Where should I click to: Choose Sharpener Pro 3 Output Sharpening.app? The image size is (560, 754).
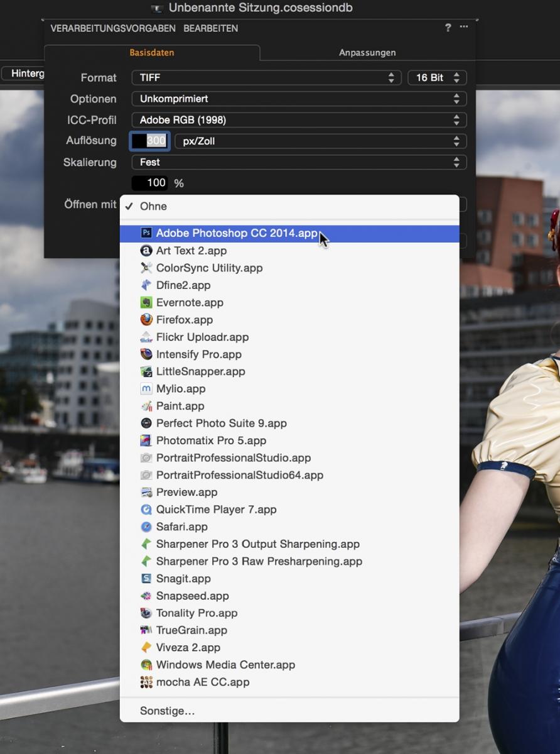[289, 544]
